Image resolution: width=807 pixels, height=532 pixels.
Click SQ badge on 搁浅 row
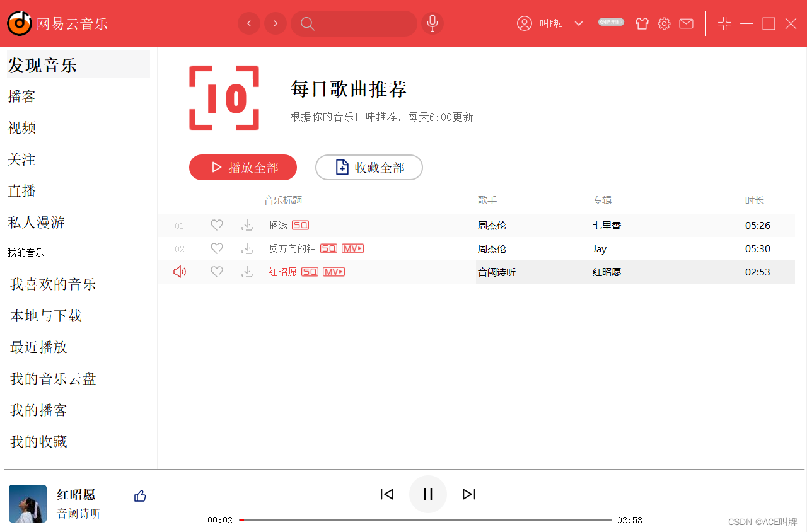click(x=300, y=225)
